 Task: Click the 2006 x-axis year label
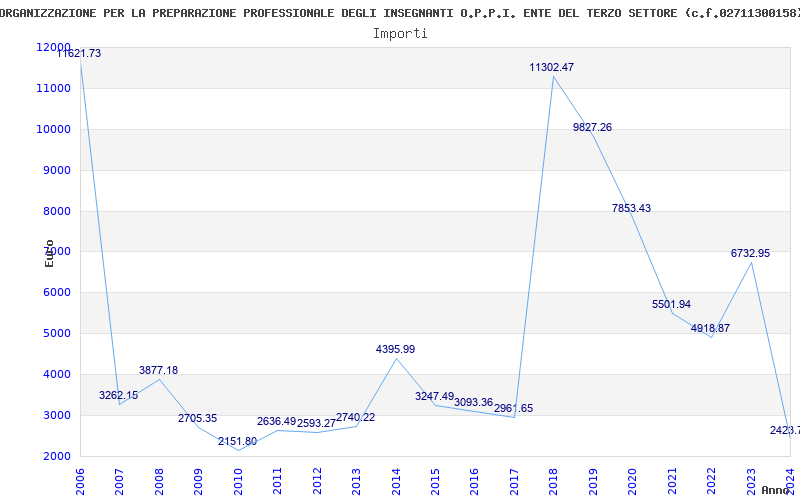click(80, 481)
